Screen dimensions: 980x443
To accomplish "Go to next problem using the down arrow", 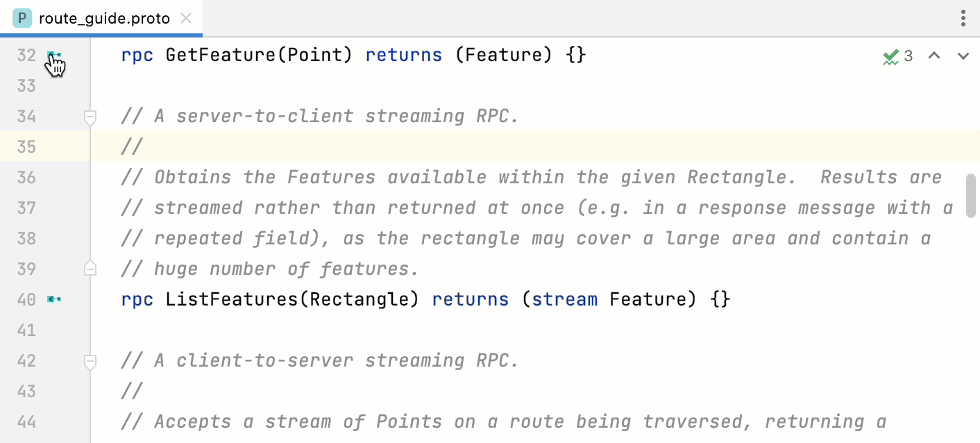I will [963, 56].
